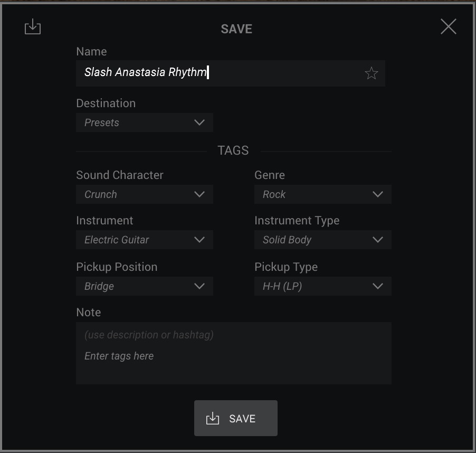Open the Destination dropdown showing Presets

[x=145, y=122]
